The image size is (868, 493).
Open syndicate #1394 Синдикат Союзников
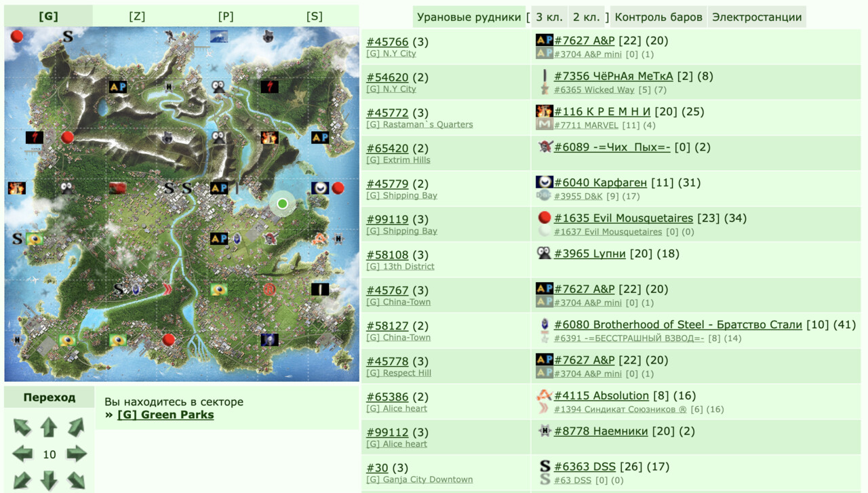click(x=620, y=409)
